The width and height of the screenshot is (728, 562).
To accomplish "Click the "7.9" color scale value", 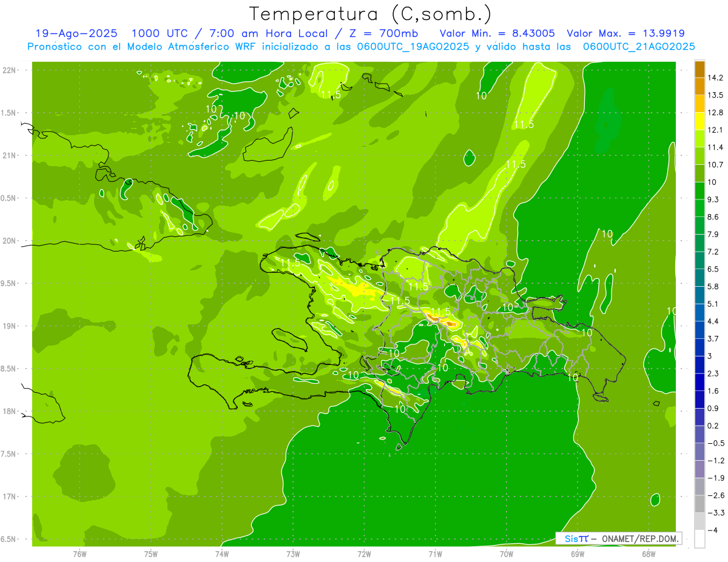I will click(x=713, y=235).
